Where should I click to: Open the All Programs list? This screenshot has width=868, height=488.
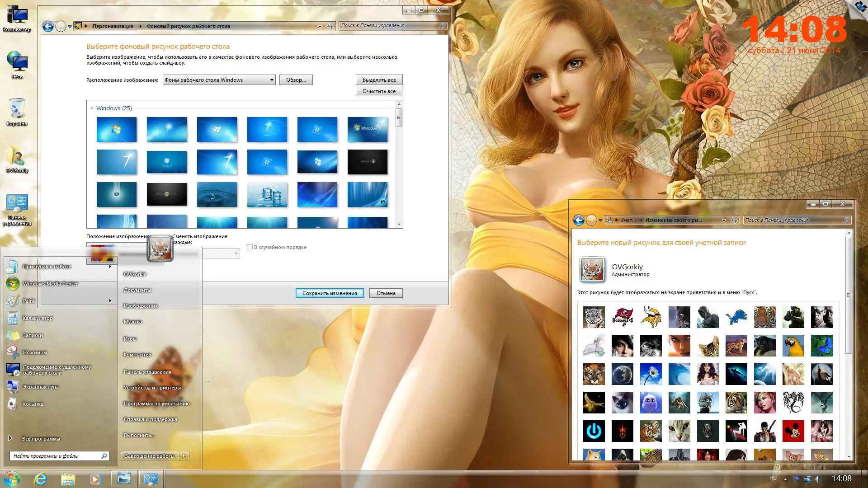point(41,439)
